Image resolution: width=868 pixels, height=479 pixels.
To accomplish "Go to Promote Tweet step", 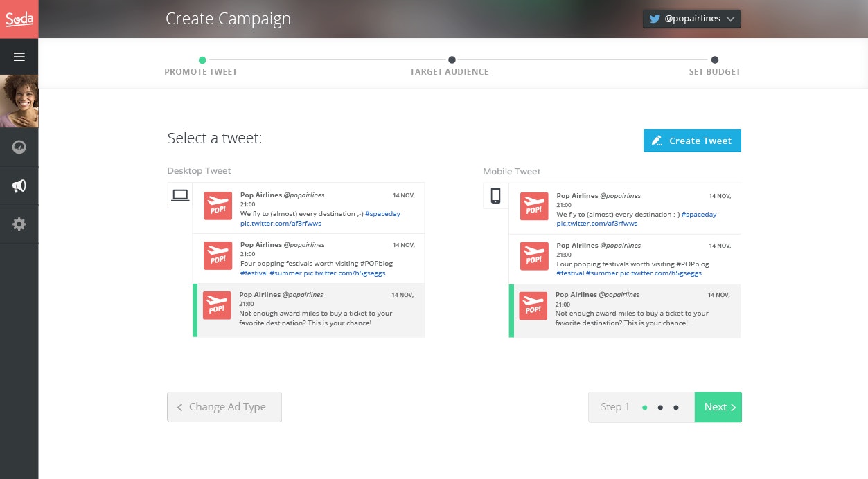I will coord(201,71).
